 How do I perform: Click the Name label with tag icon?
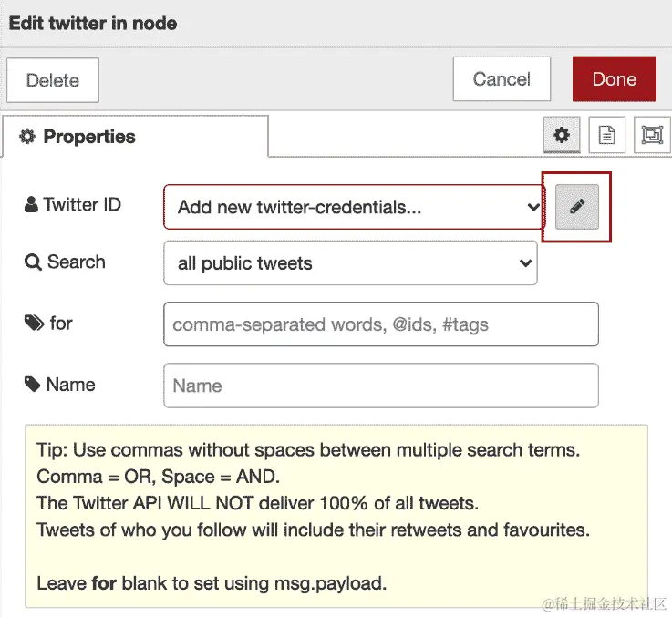59,385
